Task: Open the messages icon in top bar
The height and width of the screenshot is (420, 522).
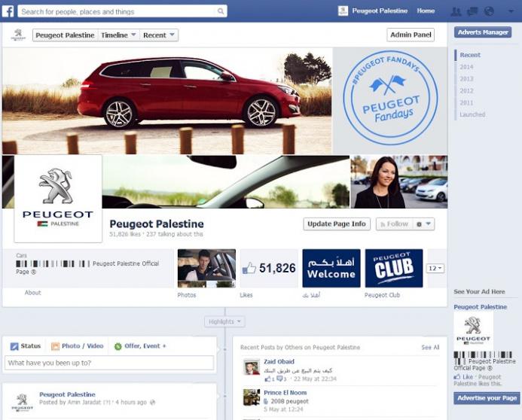Action: point(472,11)
